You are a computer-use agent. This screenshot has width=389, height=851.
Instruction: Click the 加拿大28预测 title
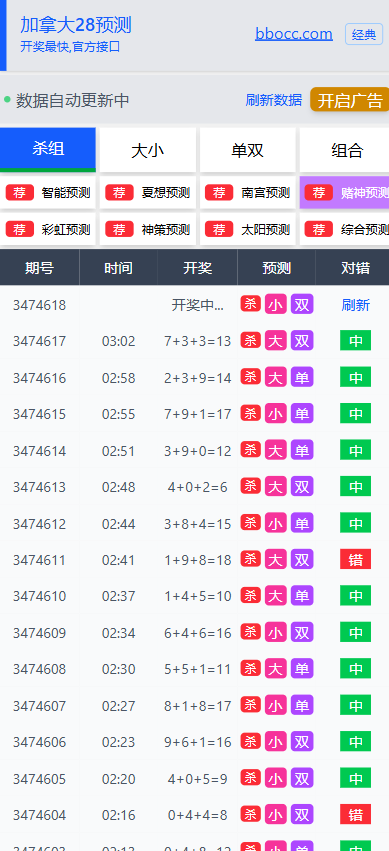75,25
